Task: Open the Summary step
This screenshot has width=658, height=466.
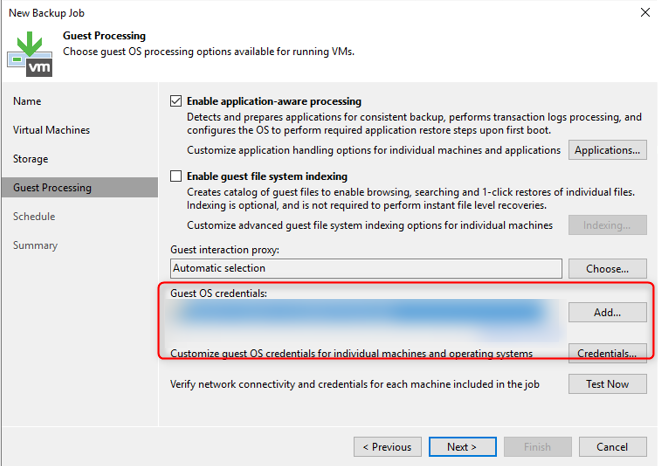Action: [35, 245]
